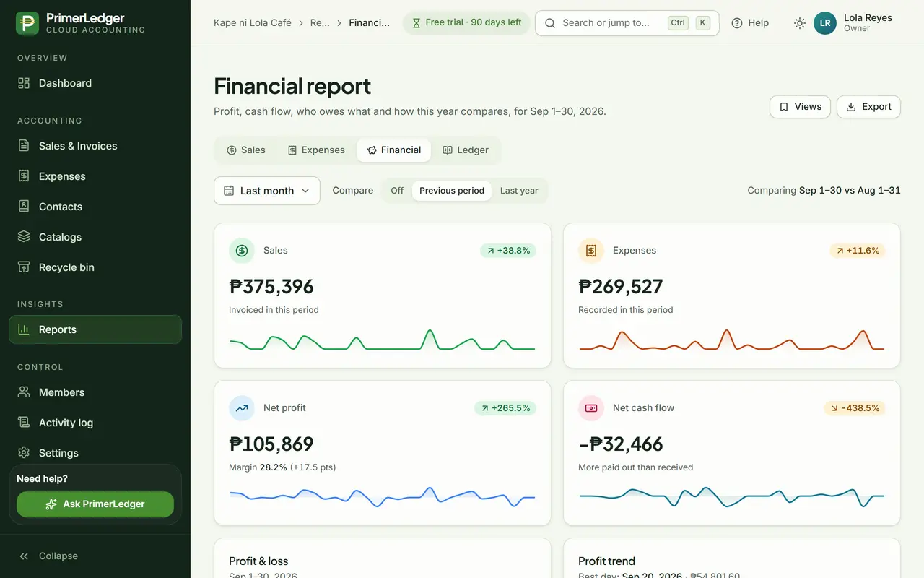Screen dimensions: 924x578
Task: Open Catalogs in the sidebar
Action: [95, 237]
